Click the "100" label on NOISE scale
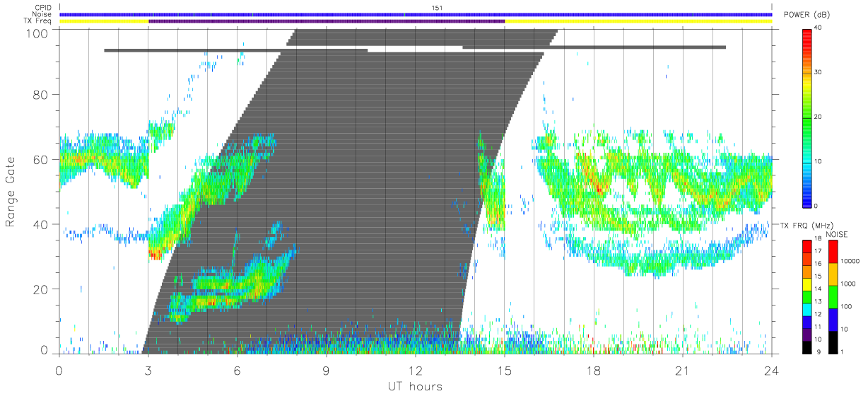This screenshot has width=868, height=401. (x=848, y=307)
